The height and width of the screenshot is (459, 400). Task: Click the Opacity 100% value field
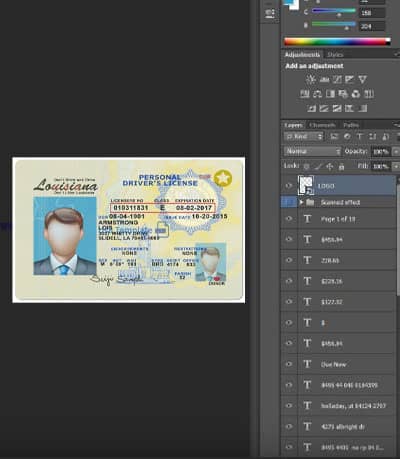click(x=381, y=152)
